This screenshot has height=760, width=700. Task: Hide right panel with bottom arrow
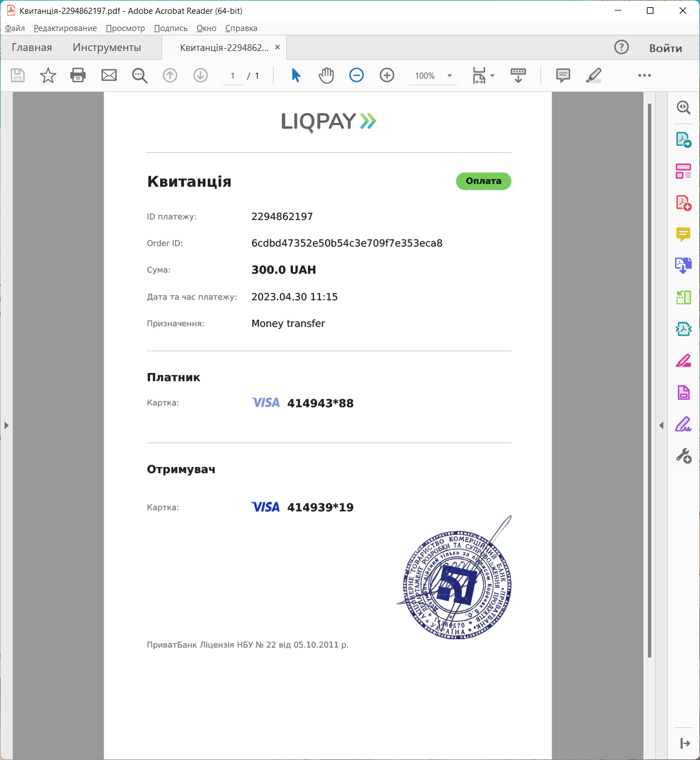click(x=684, y=743)
